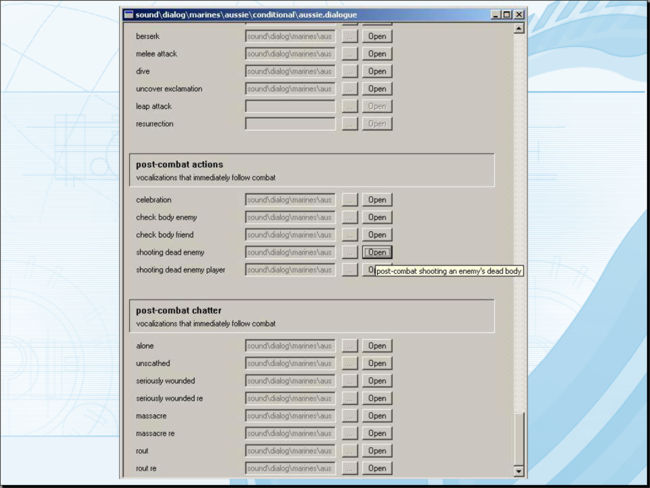650x488 pixels.
Task: Click the empty resurrection path field
Action: [x=290, y=124]
